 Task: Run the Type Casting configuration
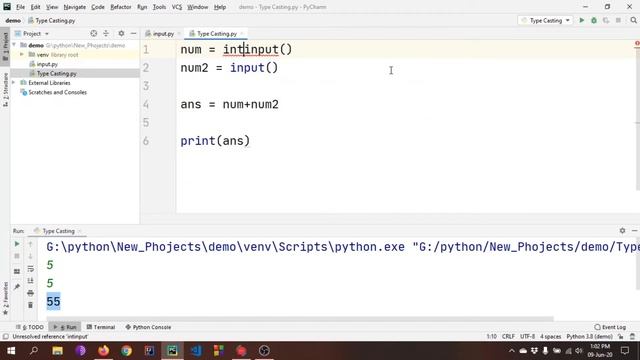pyautogui.click(x=582, y=20)
